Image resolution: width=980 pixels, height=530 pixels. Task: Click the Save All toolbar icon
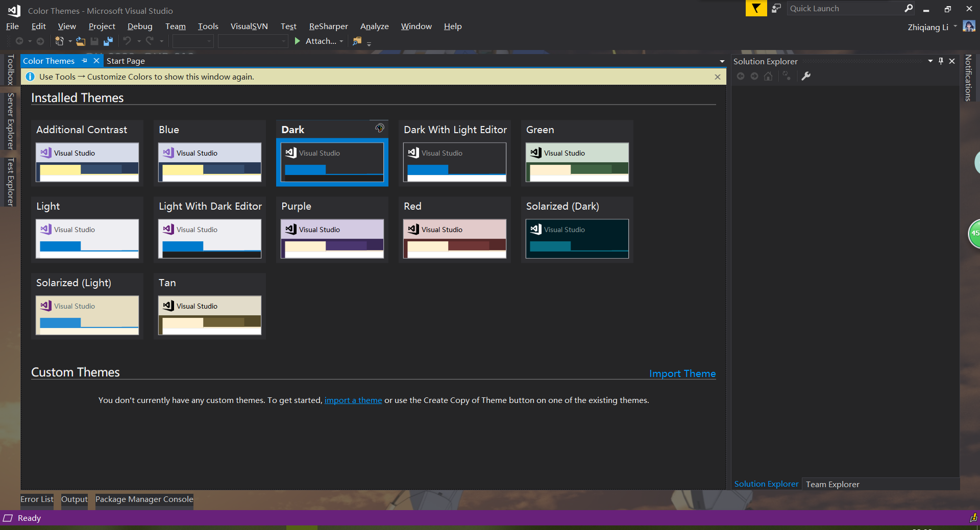point(108,41)
